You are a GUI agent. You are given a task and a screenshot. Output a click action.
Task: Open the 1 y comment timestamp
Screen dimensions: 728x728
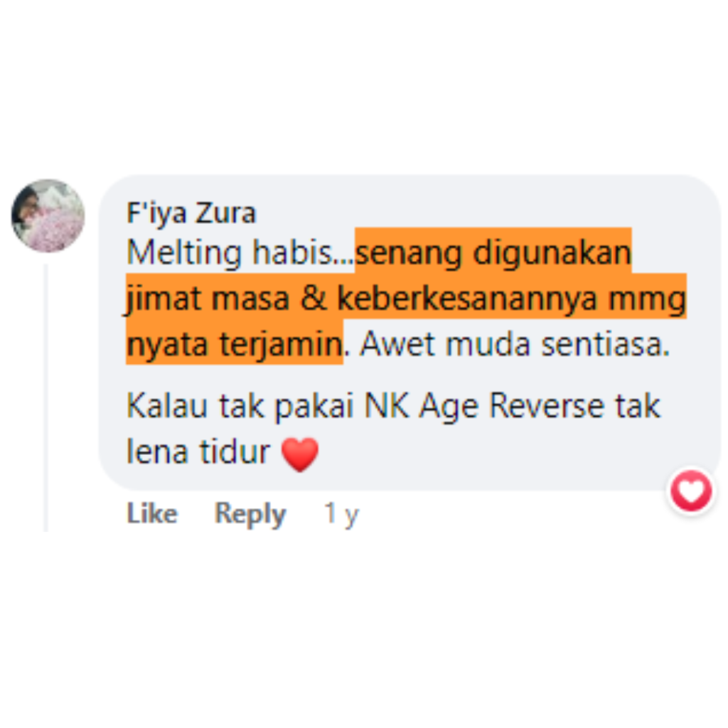point(342,514)
